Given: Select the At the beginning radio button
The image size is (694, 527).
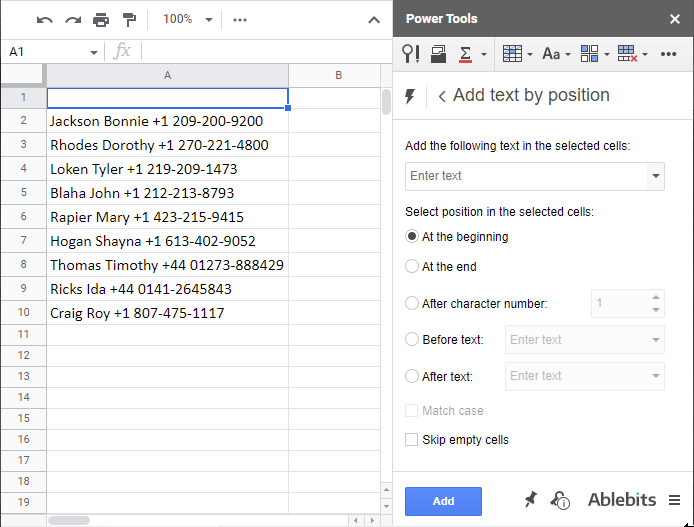Looking at the screenshot, I should (412, 237).
